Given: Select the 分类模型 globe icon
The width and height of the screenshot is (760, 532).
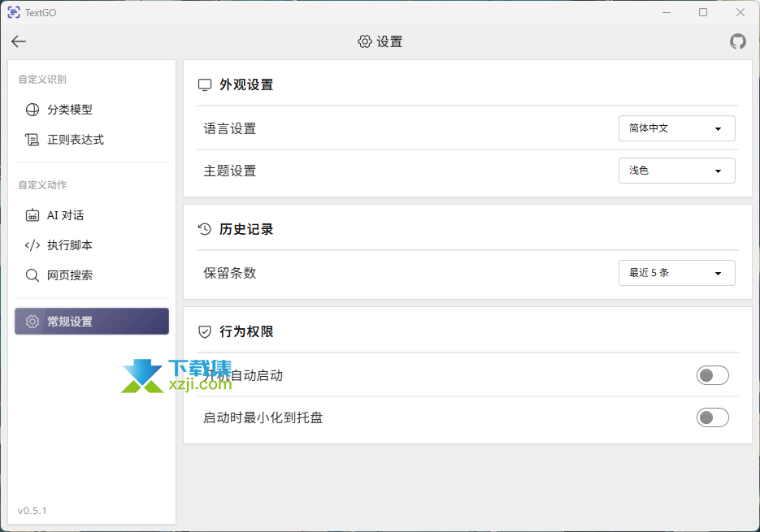Looking at the screenshot, I should (31, 109).
